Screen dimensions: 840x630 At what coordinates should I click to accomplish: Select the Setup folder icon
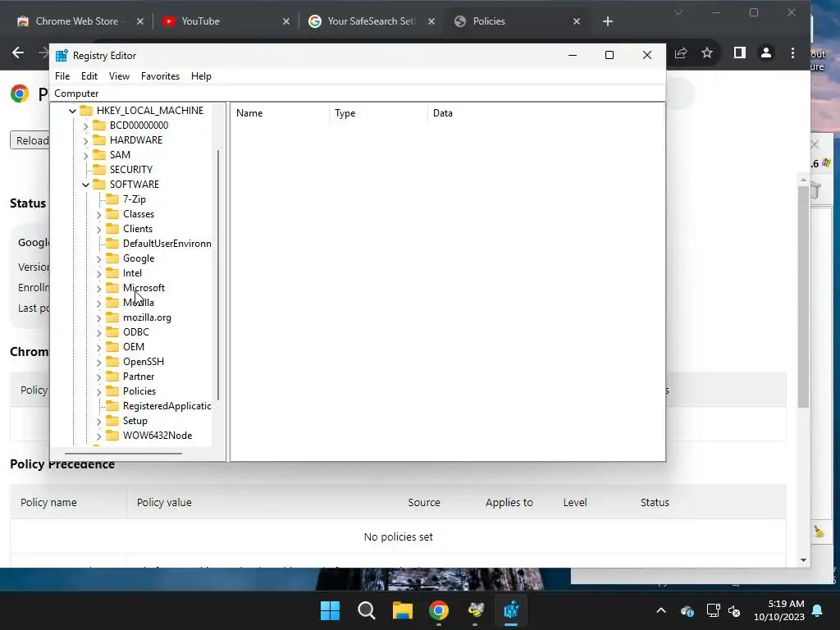click(112, 421)
